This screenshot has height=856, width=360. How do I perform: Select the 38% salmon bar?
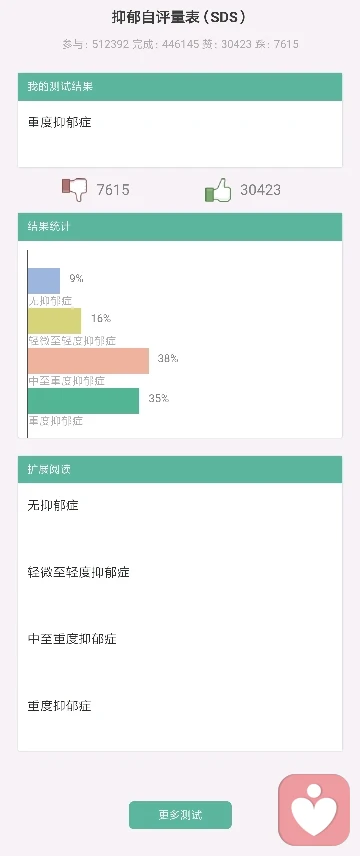[88, 361]
